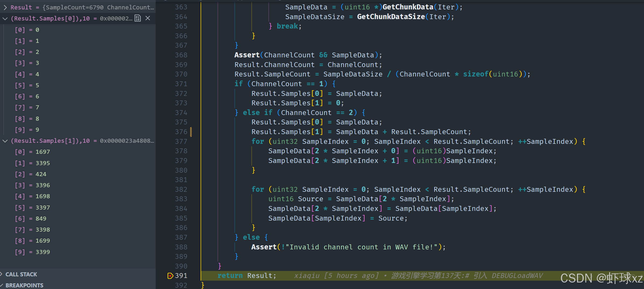Click the GetChunkDataSize function call
644x289 pixels.
click(x=391, y=17)
